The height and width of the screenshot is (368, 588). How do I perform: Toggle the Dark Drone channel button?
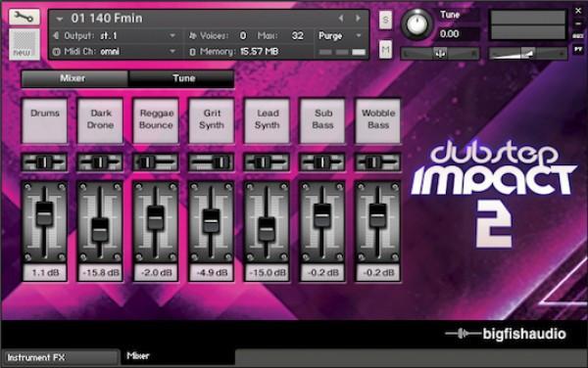(100, 121)
